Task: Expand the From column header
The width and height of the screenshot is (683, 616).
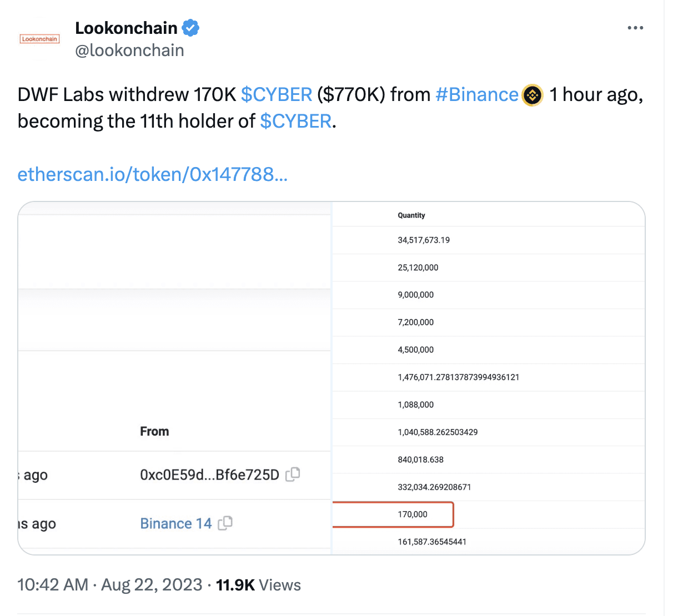Action: click(154, 431)
